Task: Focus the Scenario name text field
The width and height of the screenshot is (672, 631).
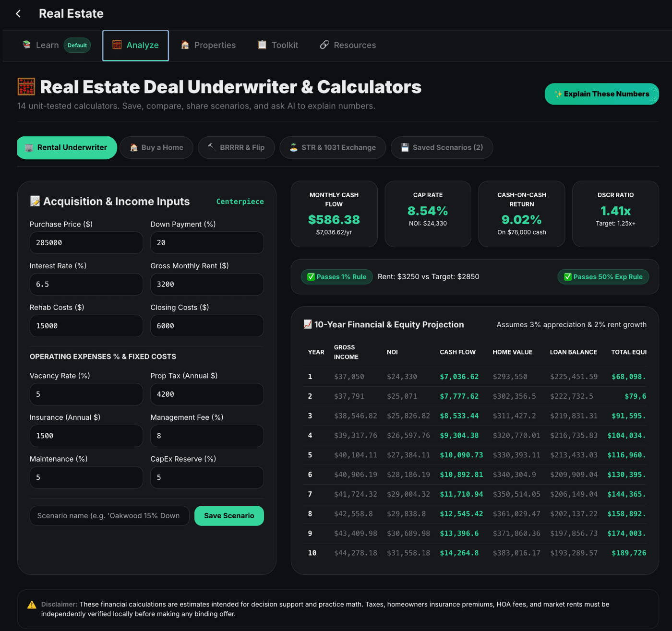Action: pos(109,516)
